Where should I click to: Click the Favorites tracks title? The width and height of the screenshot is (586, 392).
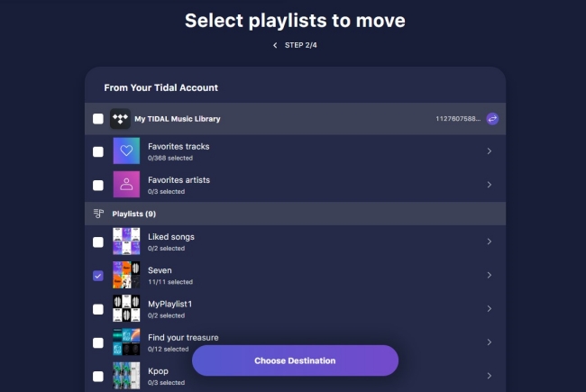tap(179, 147)
